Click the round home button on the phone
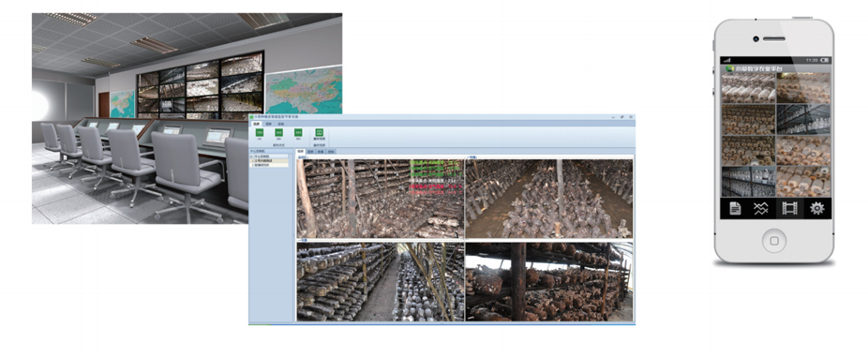Viewport: 868px width, 357px height. coord(774,241)
